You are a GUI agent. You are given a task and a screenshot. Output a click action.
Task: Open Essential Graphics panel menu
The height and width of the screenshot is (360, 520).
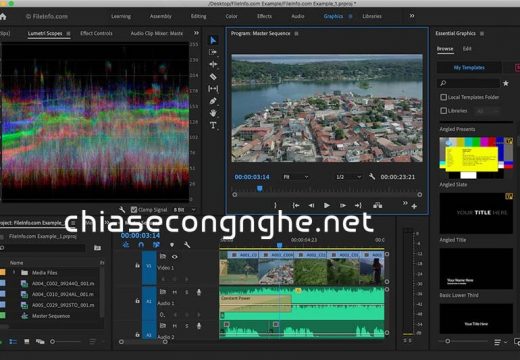tap(482, 33)
